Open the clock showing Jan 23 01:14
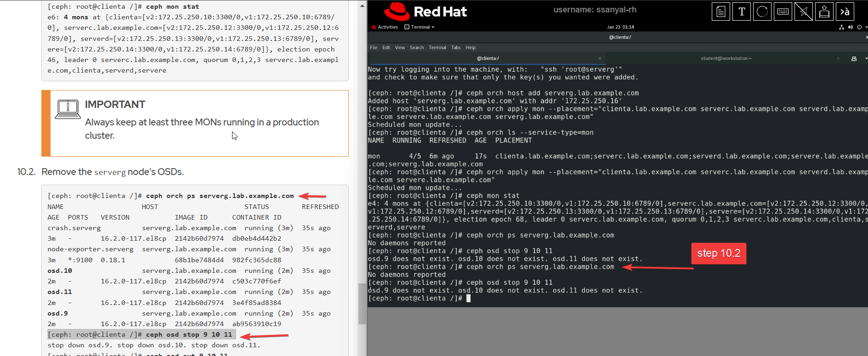 point(620,27)
